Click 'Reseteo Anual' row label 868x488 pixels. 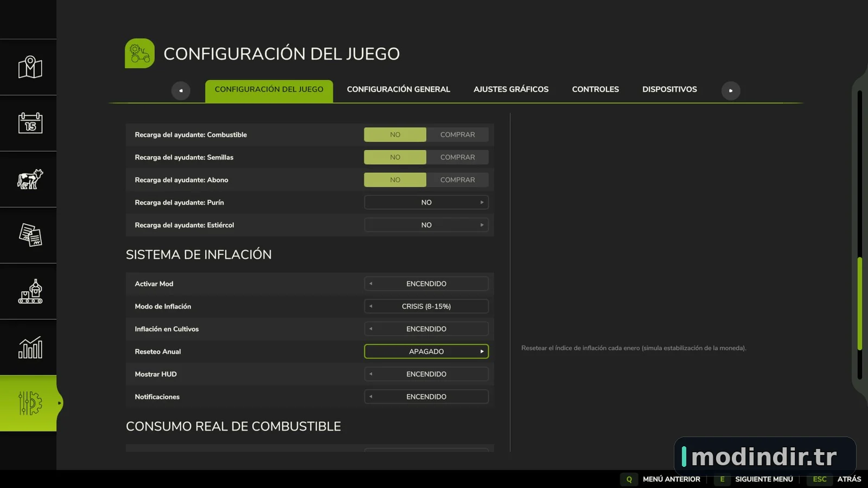tap(158, 351)
